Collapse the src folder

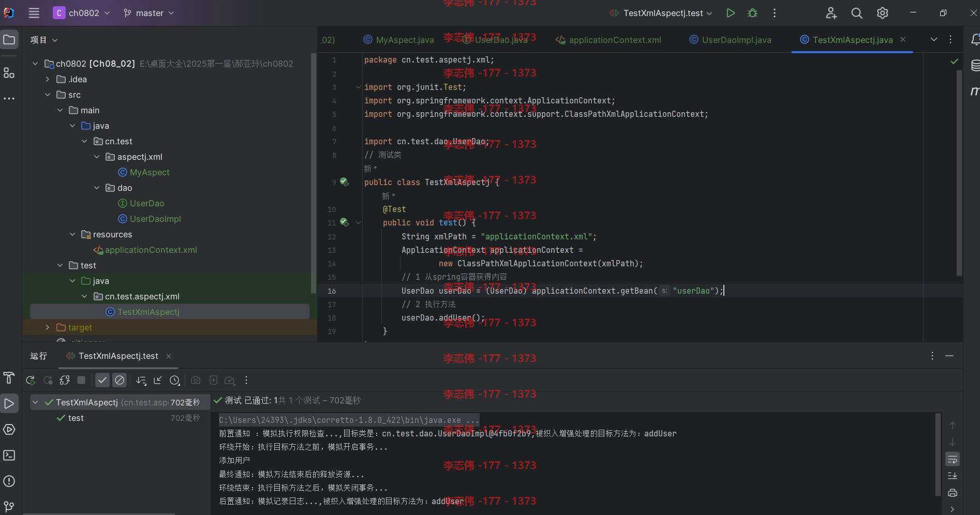(x=48, y=95)
